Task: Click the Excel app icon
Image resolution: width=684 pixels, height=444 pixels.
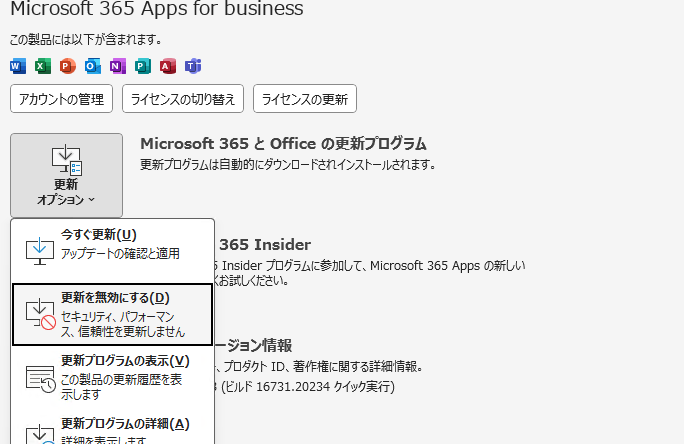Action: [43, 66]
